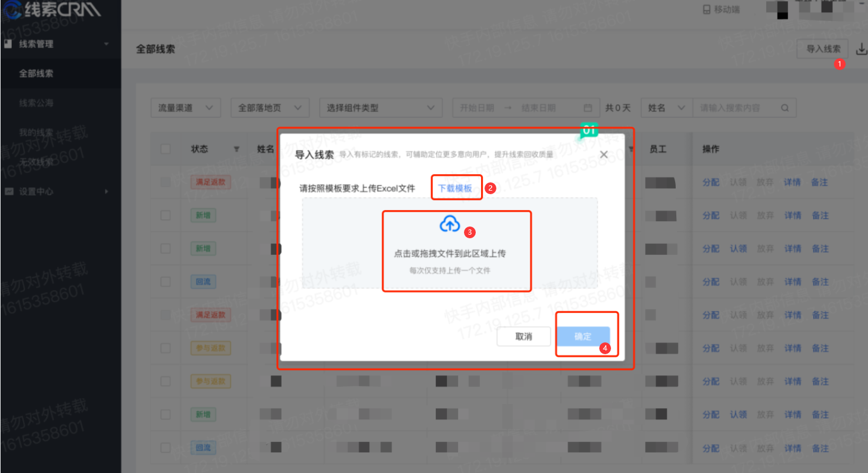Click the 设置中心 settings icon in sidebar
This screenshot has width=868, height=473.
point(8,191)
